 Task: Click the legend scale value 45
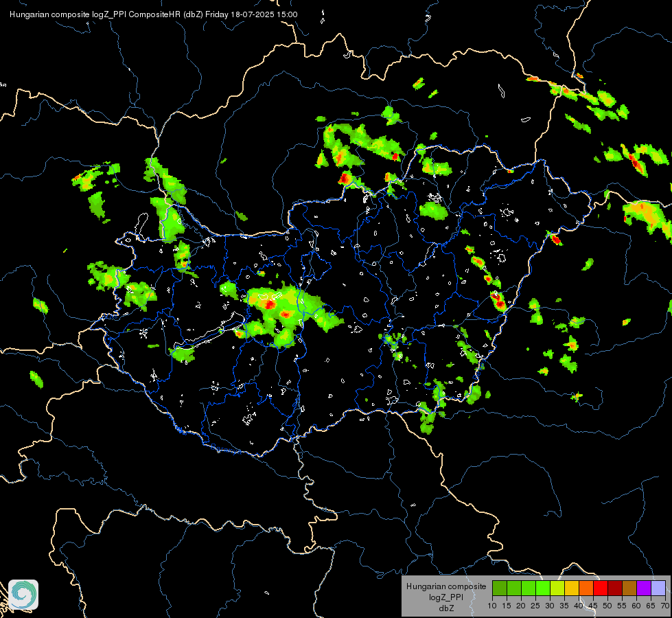[x=593, y=606]
